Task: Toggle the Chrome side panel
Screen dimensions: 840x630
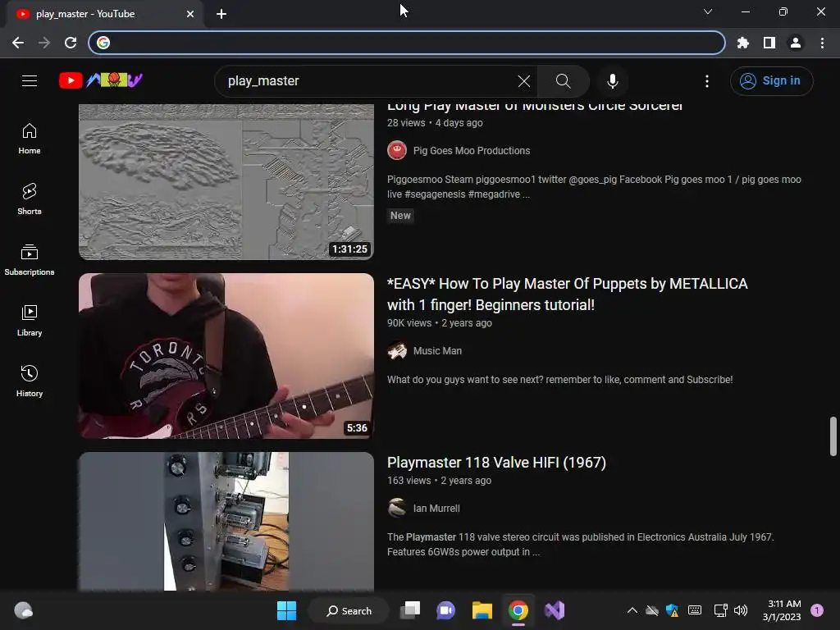Action: [769, 43]
